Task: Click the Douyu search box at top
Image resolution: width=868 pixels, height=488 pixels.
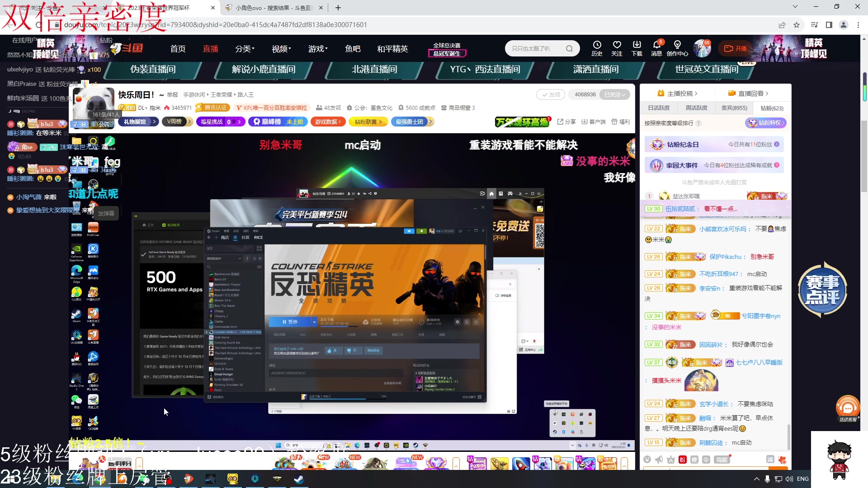Action: (538, 48)
